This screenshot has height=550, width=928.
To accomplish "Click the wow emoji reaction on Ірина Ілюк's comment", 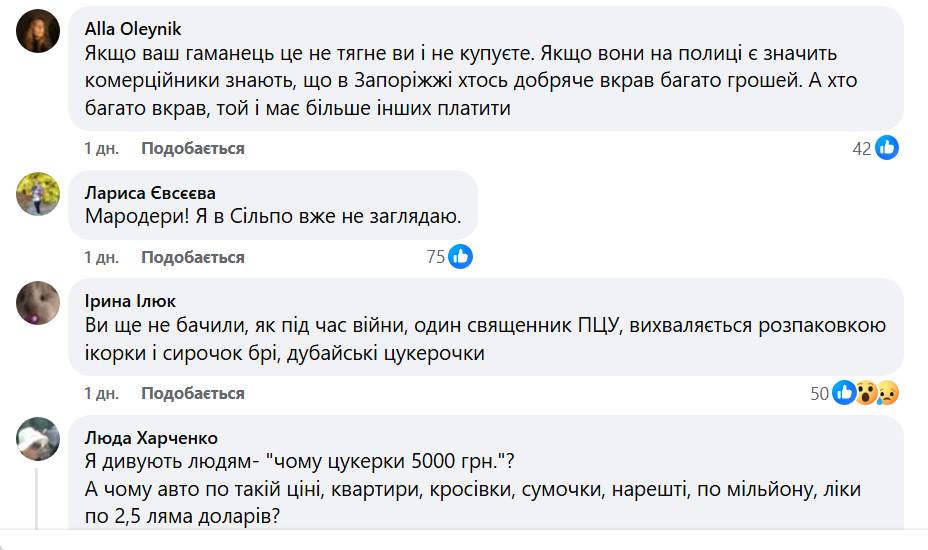I will click(x=865, y=393).
